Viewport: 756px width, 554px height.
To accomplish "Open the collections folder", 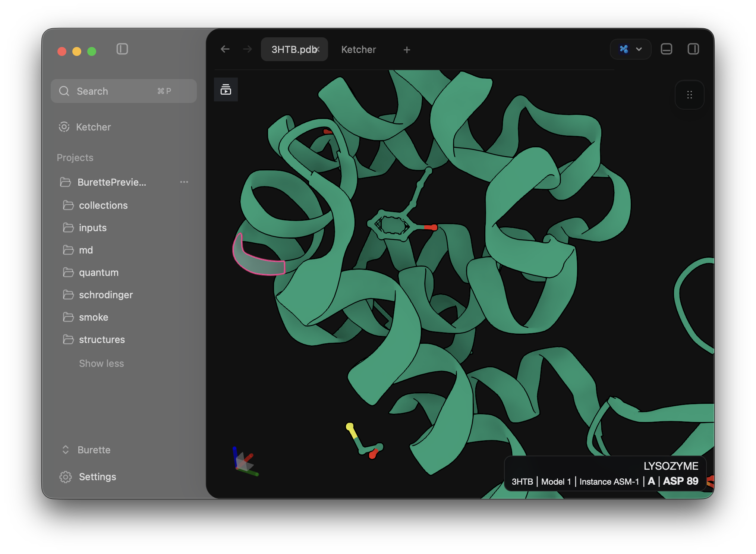I will (103, 205).
